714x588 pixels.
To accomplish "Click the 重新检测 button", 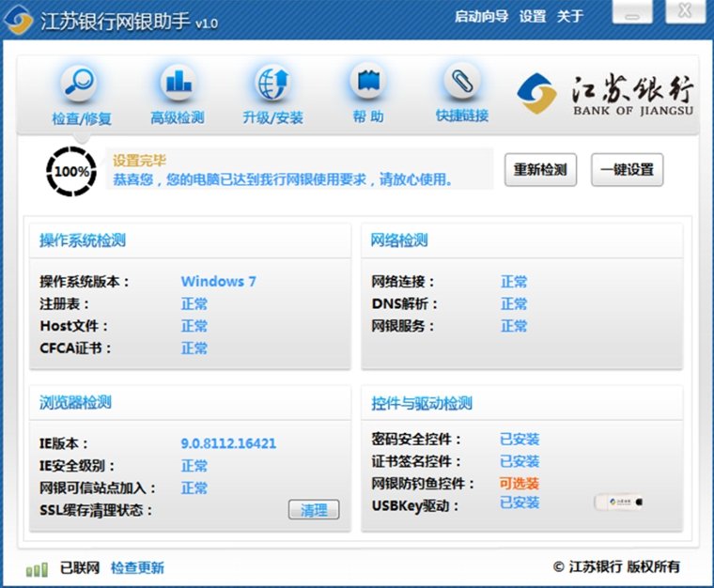I will [540, 170].
